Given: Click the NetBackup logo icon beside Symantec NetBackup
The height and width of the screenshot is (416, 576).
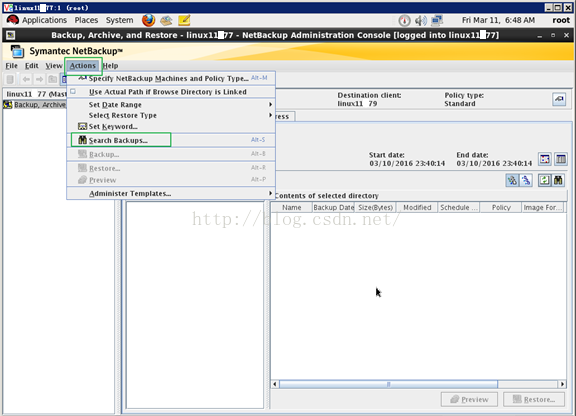Looking at the screenshot, I should point(17,51).
